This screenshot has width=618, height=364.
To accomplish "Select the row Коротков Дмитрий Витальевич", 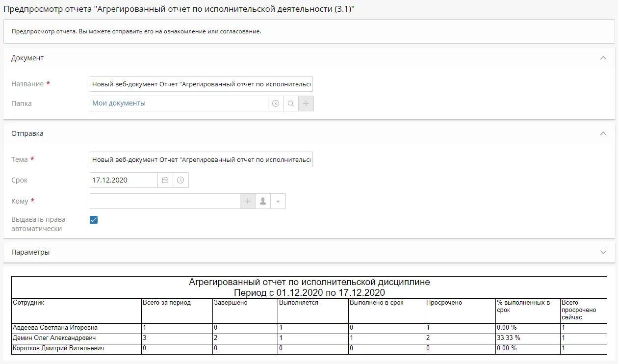I will [309, 348].
